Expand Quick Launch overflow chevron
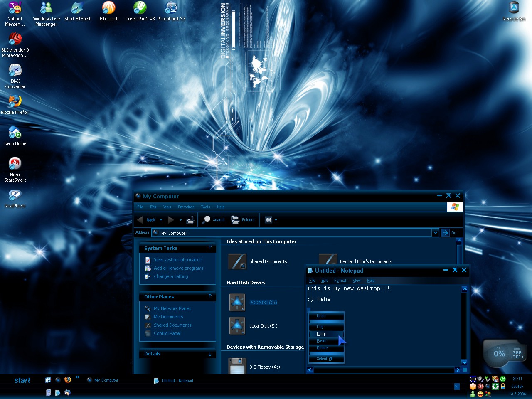 coord(77,377)
